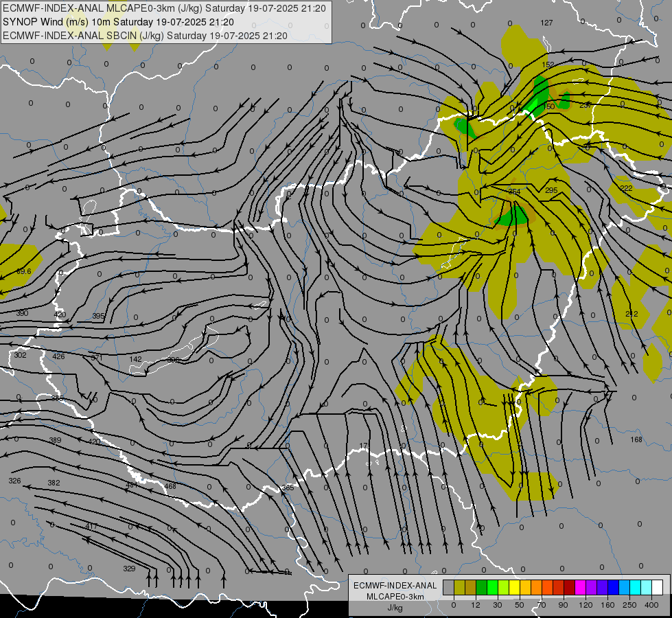This screenshot has height=618, width=672.
Task: Click the map value 142
Action: coord(135,359)
